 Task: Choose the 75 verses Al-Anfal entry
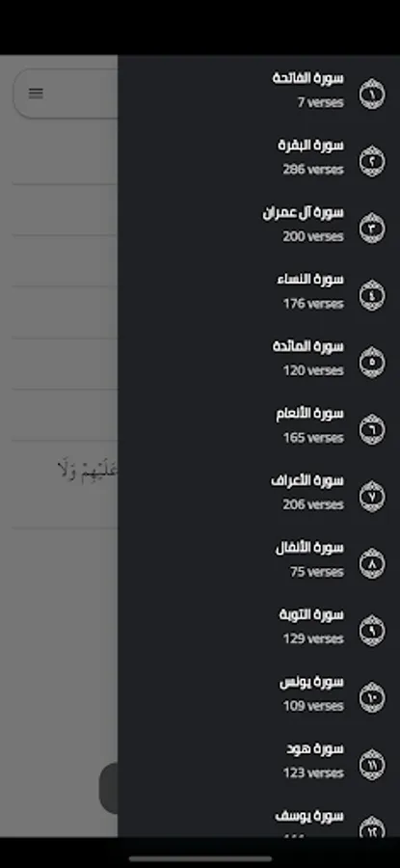click(259, 559)
